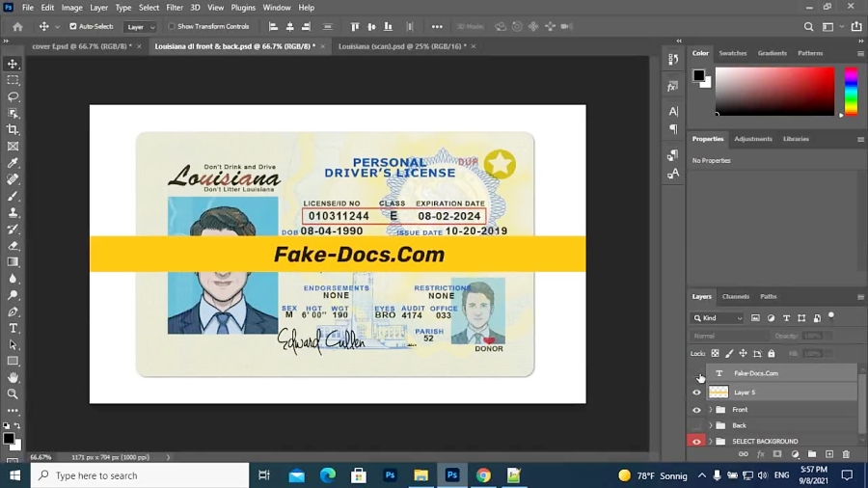The image size is (868, 488).
Task: Click the add layer style fx icon
Action: point(760,454)
